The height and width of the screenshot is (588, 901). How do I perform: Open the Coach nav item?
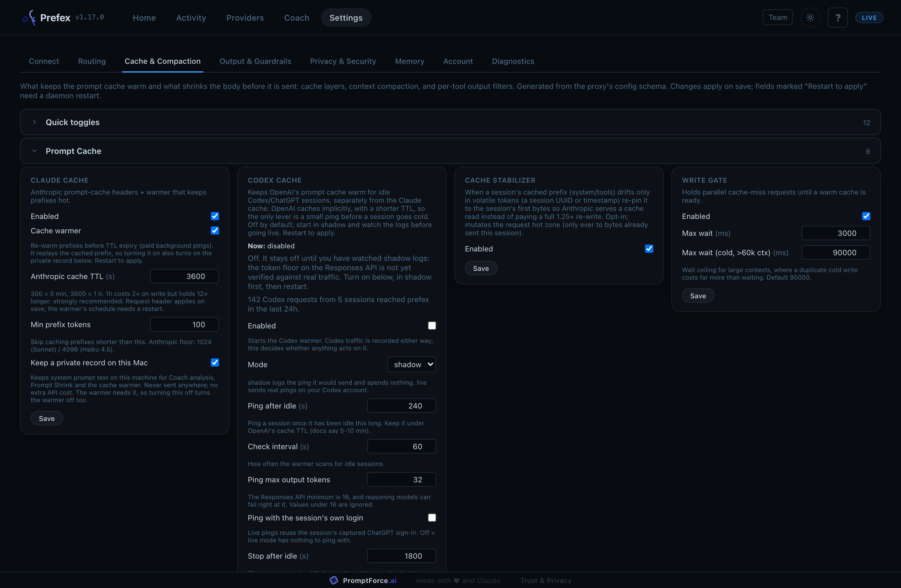click(x=296, y=18)
